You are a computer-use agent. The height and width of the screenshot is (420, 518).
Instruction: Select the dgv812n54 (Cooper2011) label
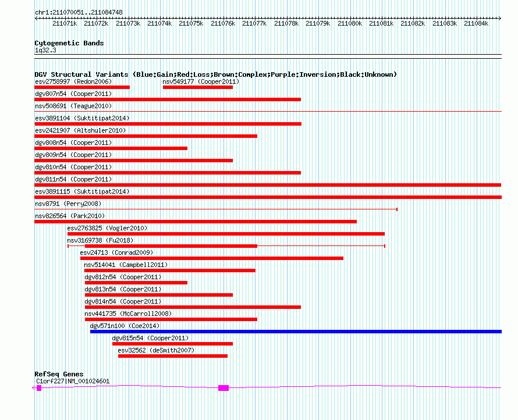point(123,277)
